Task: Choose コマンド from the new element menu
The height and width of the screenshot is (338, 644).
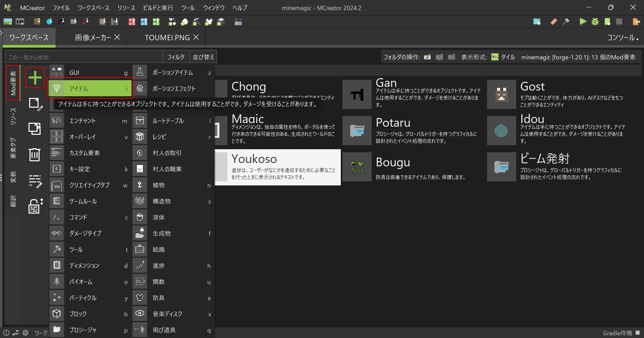Action: pyautogui.click(x=90, y=217)
